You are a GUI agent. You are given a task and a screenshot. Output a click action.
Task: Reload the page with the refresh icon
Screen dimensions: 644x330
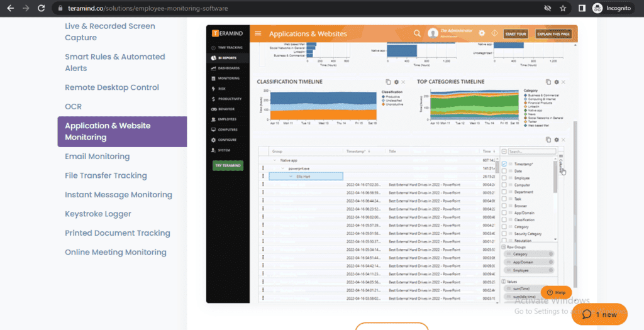click(41, 8)
